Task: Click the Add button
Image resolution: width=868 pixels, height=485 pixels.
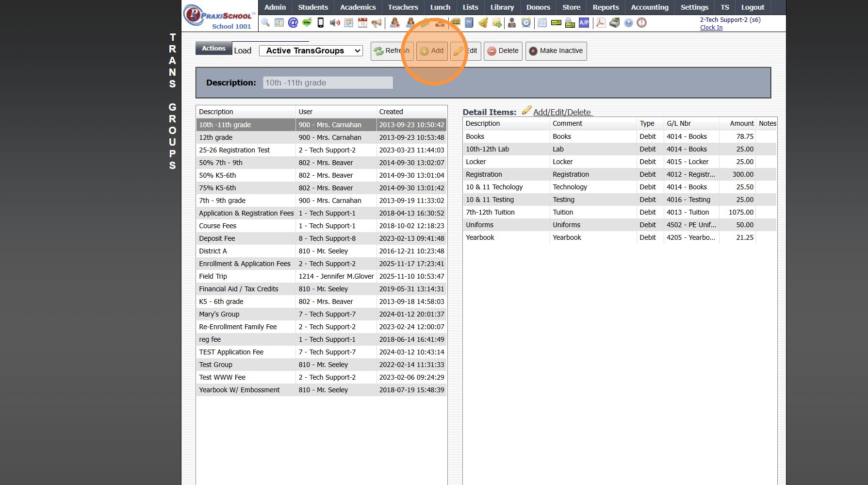Action: (x=432, y=51)
